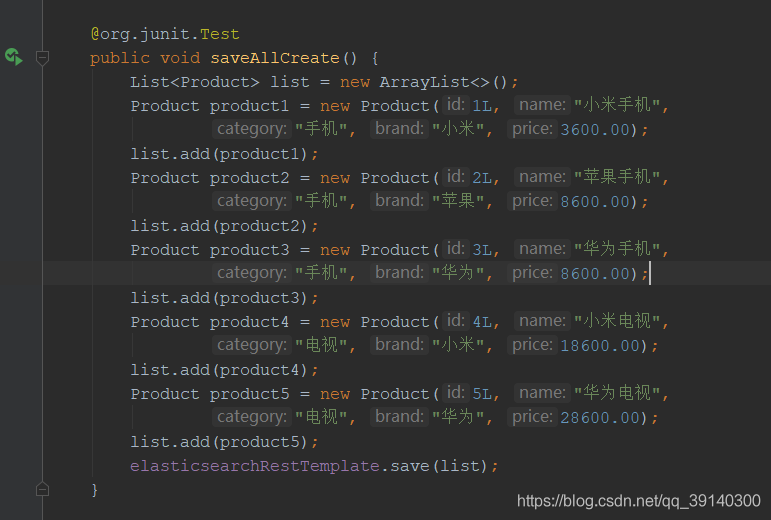Click the product4 variable declaration
Viewport: 771px width, 520px height.
249,322
